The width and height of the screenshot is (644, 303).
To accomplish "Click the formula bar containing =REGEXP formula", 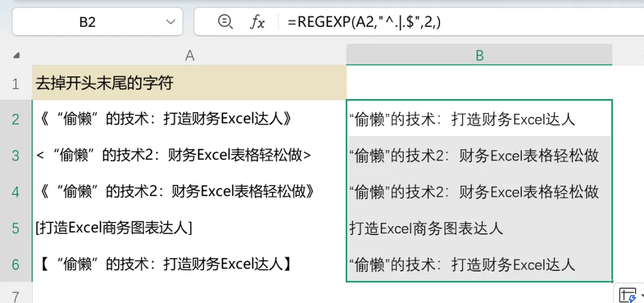I will coord(462,21).
